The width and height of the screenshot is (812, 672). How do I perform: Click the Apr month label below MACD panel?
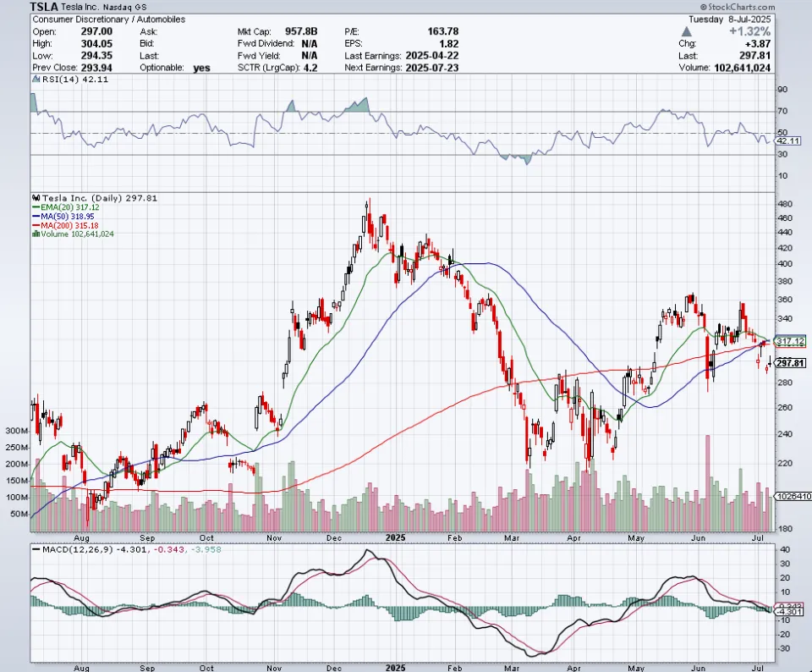tap(573, 669)
